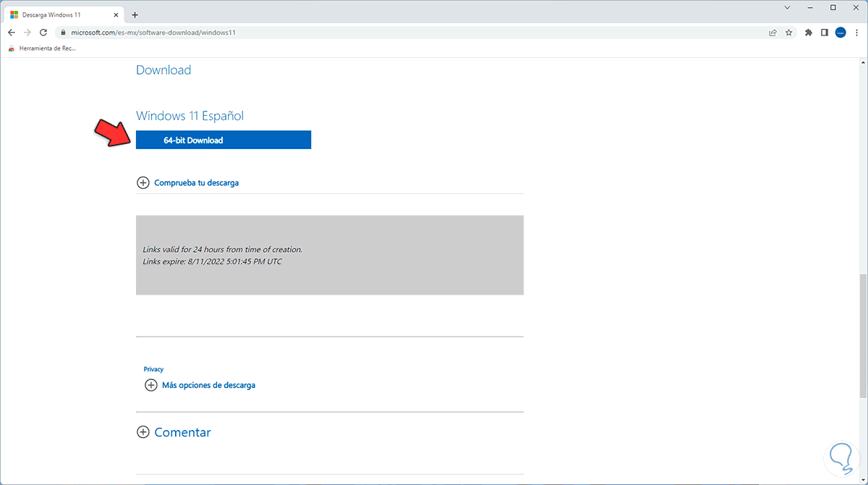Viewport: 868px width, 485px height.
Task: Click the page vertical scrollbar thumb
Action: click(x=862, y=336)
